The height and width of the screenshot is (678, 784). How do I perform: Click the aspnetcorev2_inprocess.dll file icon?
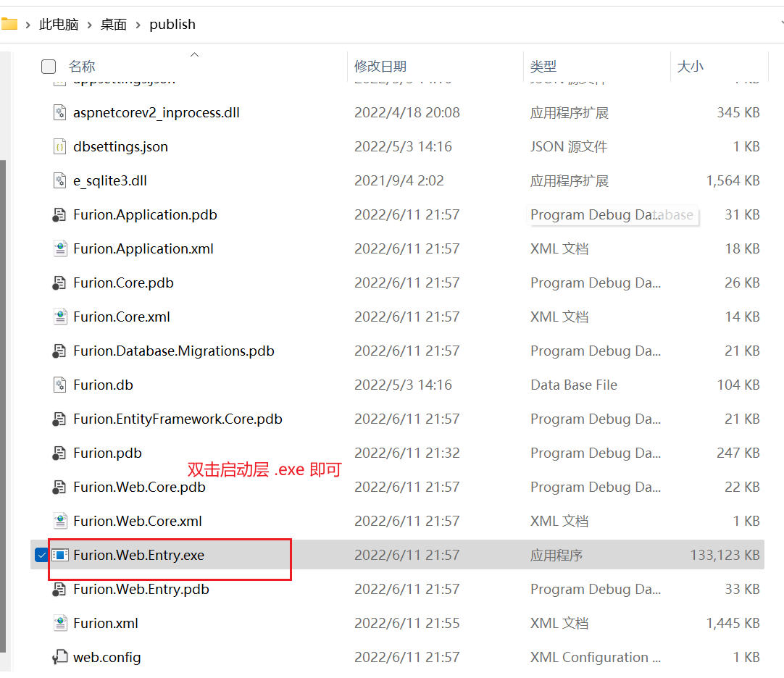[60, 113]
